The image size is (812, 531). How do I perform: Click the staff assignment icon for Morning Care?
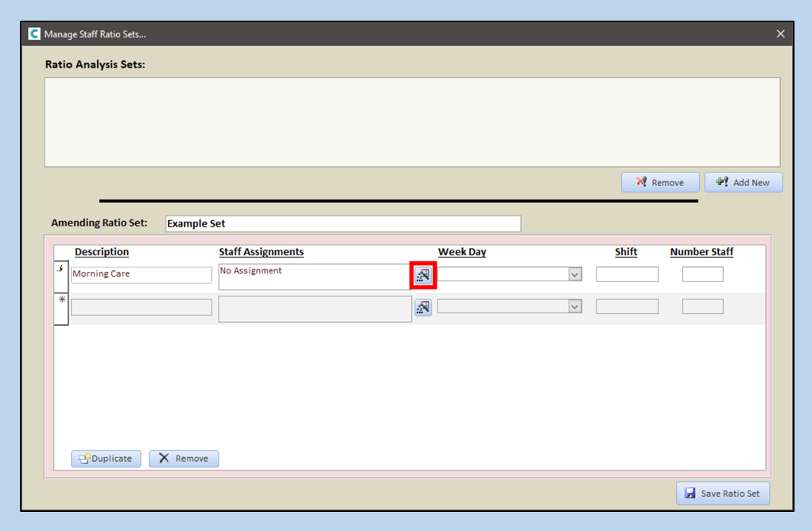point(423,275)
